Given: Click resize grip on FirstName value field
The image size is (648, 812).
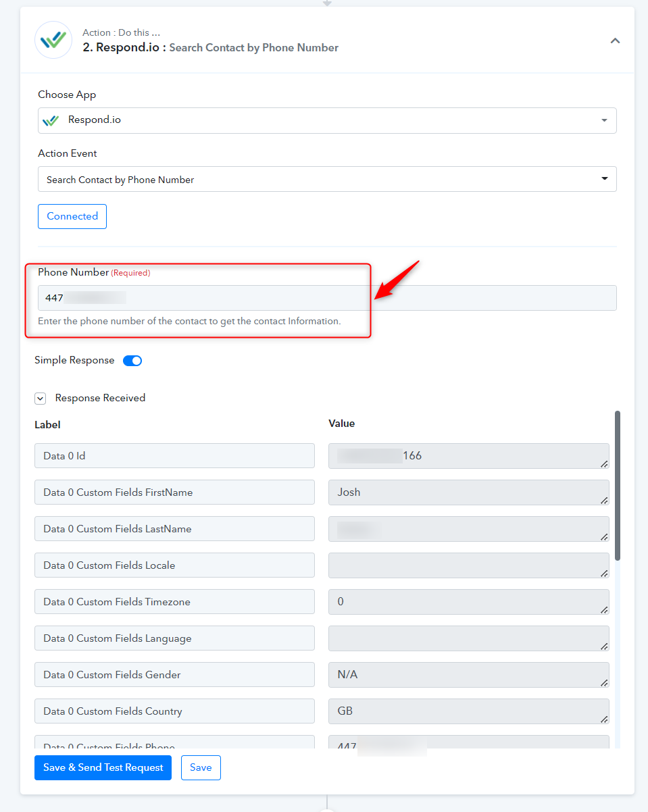Looking at the screenshot, I should coord(604,500).
